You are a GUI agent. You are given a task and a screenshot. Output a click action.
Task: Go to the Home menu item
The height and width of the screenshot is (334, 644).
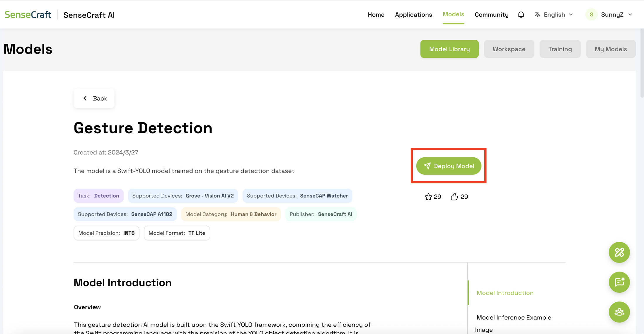[x=376, y=15]
